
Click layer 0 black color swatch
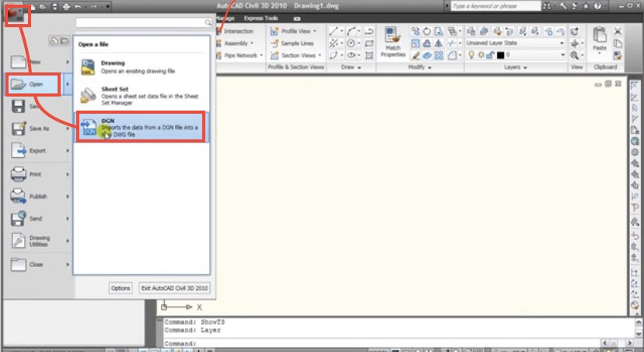coord(500,55)
